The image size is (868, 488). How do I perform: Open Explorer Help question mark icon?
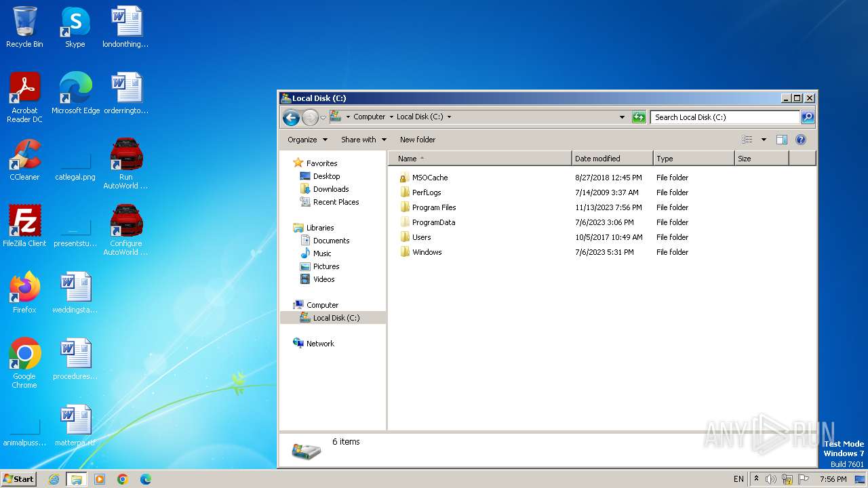click(801, 140)
